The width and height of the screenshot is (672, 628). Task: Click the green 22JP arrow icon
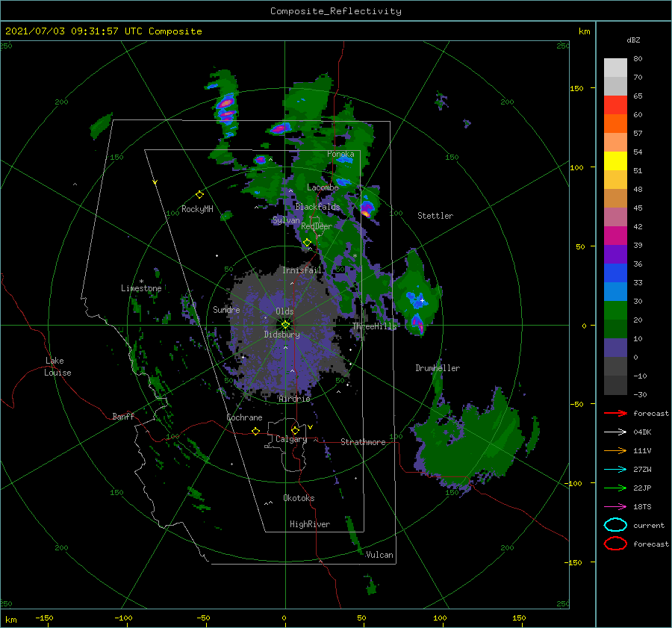(615, 488)
